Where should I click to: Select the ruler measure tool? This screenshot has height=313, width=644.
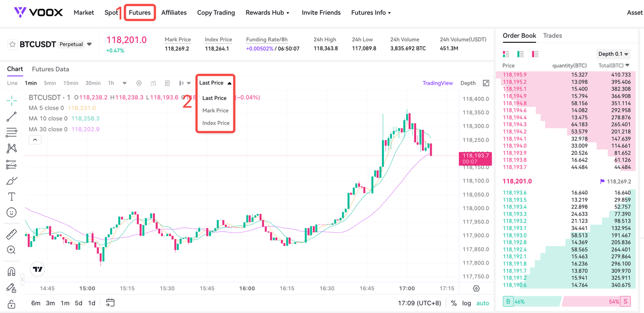[x=12, y=234]
